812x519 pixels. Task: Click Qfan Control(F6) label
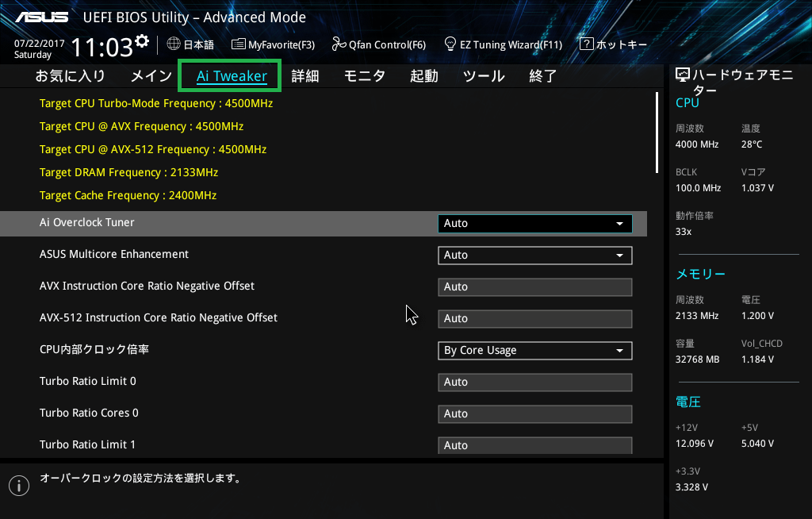tap(387, 44)
